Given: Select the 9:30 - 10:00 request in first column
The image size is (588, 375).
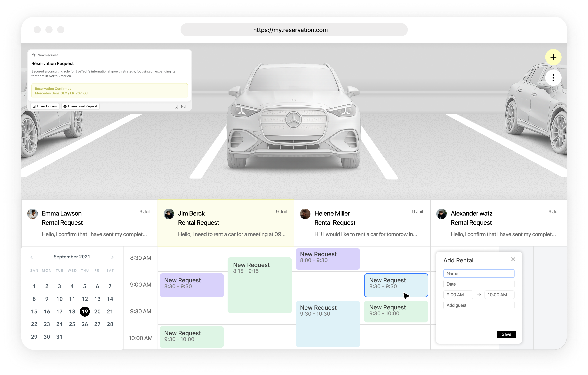Looking at the screenshot, I should (x=192, y=337).
